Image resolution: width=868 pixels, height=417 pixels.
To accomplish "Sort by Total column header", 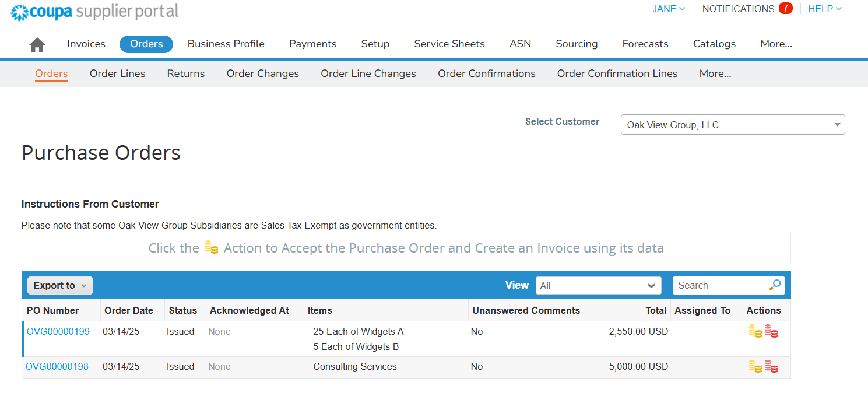I will point(656,310).
